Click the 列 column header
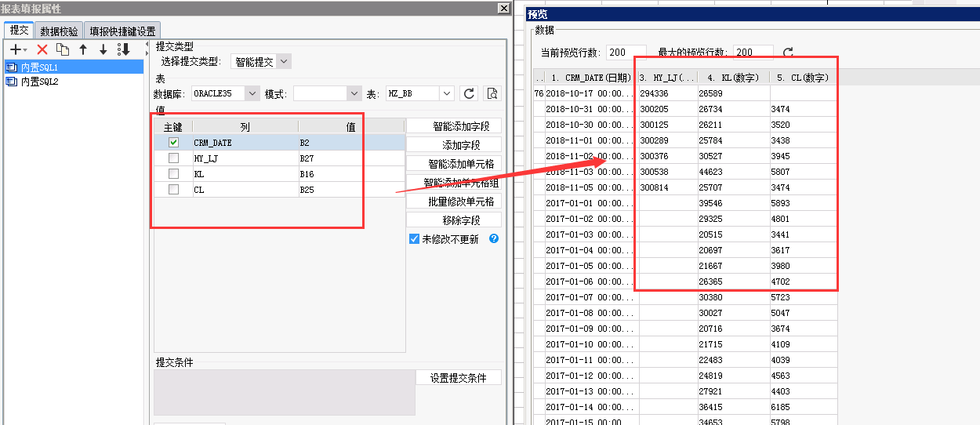 click(x=245, y=127)
